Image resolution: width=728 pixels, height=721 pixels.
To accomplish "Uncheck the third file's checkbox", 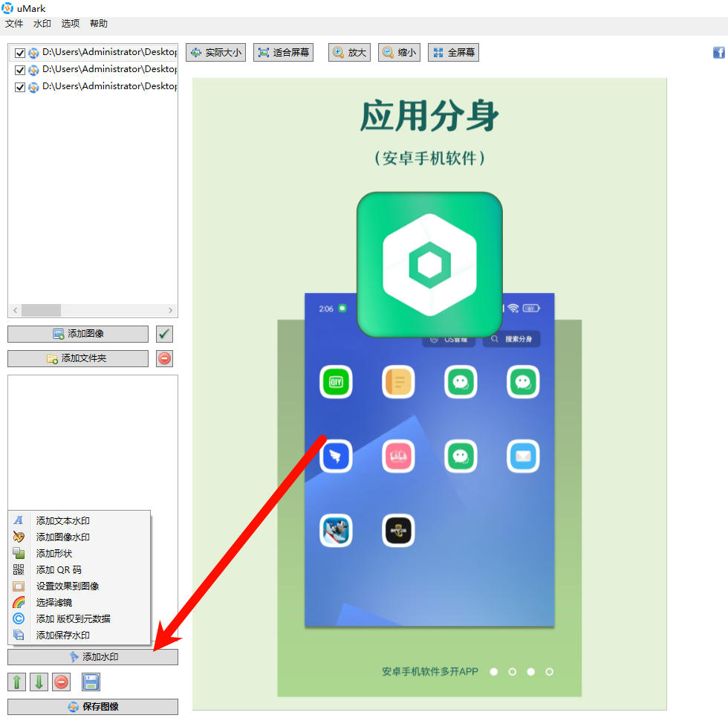I will [x=20, y=88].
